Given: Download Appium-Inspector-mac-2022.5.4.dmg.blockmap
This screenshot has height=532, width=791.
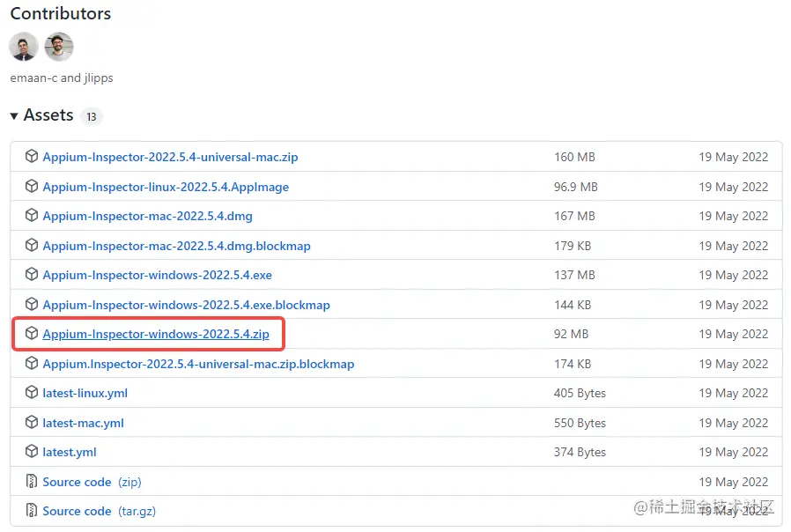Looking at the screenshot, I should pos(176,246).
